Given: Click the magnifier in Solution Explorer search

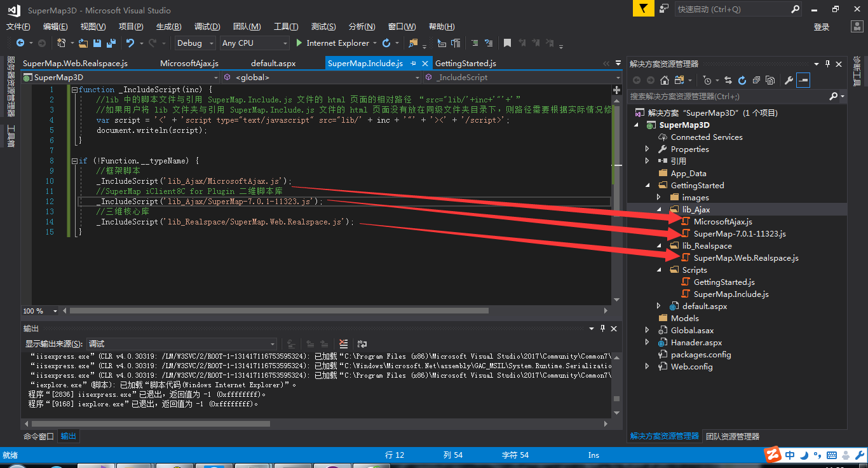Looking at the screenshot, I should coord(834,97).
